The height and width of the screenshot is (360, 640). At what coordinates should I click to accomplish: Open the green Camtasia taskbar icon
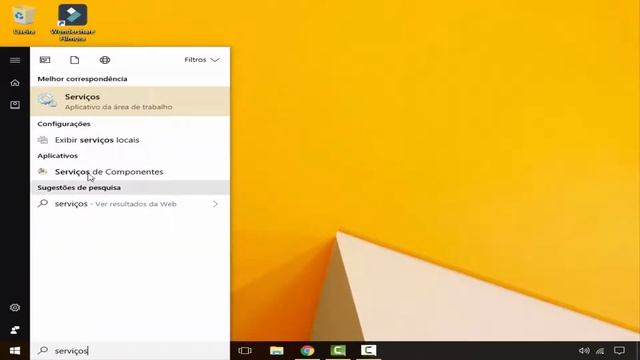(338, 350)
